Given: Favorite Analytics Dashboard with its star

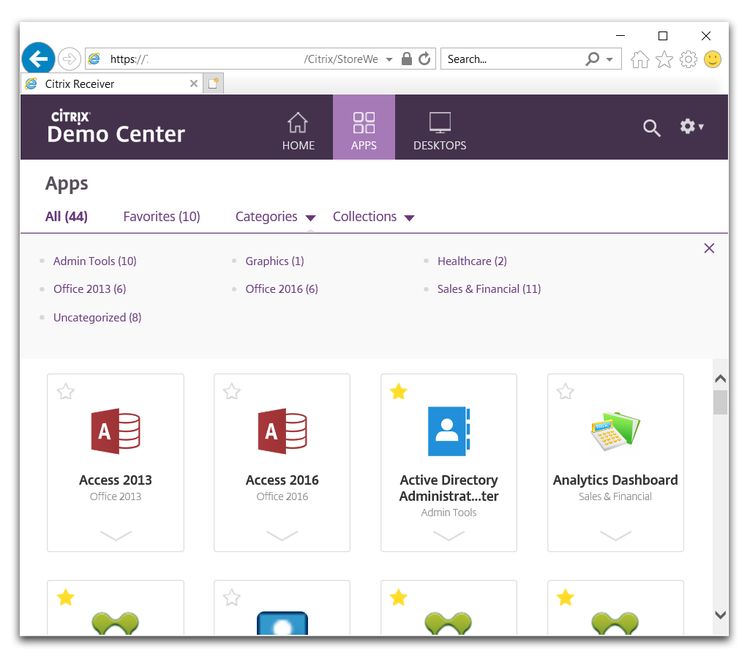Looking at the screenshot, I should pyautogui.click(x=565, y=392).
